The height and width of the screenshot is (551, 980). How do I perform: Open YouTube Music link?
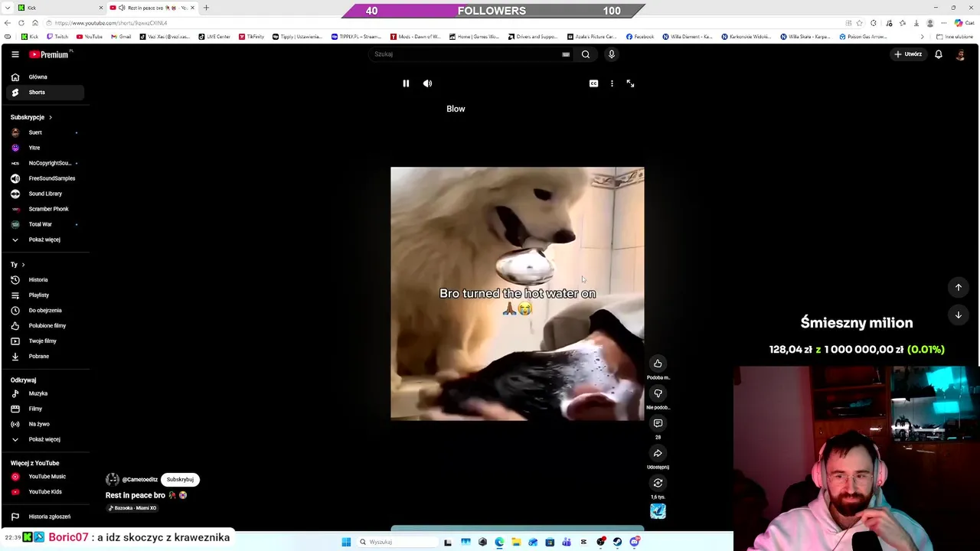coord(45,477)
